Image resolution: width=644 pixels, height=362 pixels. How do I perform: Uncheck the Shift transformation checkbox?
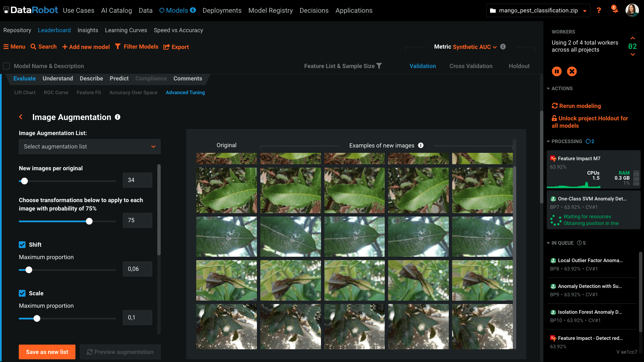tap(22, 245)
